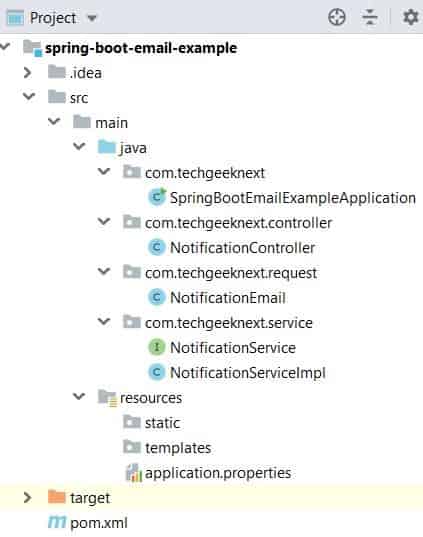The width and height of the screenshot is (423, 537).
Task: Select the NotificationEmail class
Action: click(228, 298)
